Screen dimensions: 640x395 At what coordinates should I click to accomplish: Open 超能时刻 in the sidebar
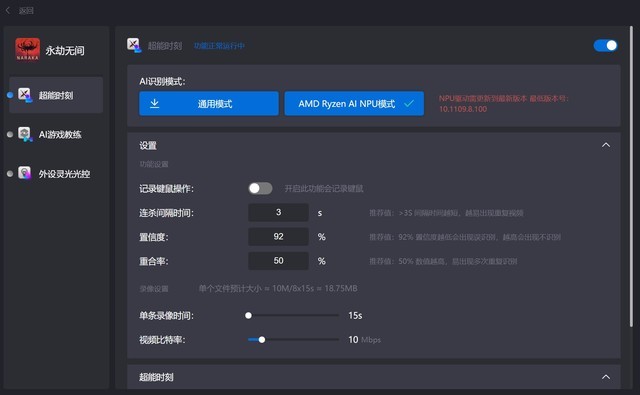[56, 95]
